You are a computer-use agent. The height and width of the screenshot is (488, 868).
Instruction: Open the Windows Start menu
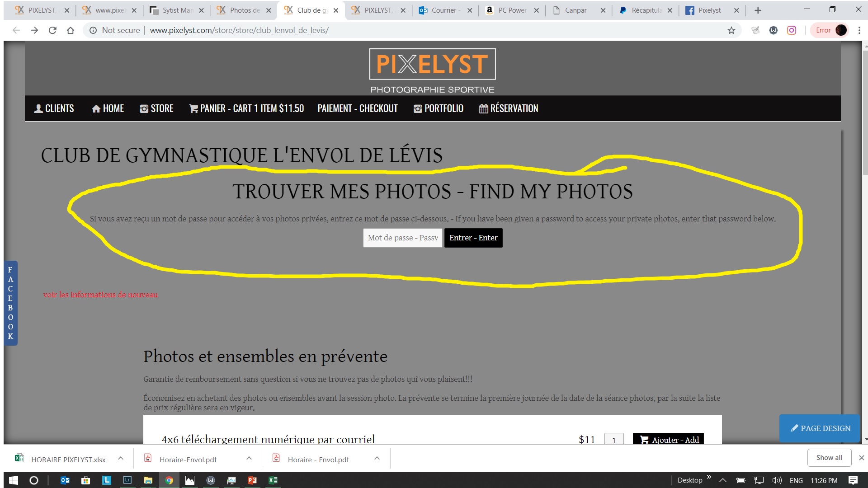pos(14,480)
